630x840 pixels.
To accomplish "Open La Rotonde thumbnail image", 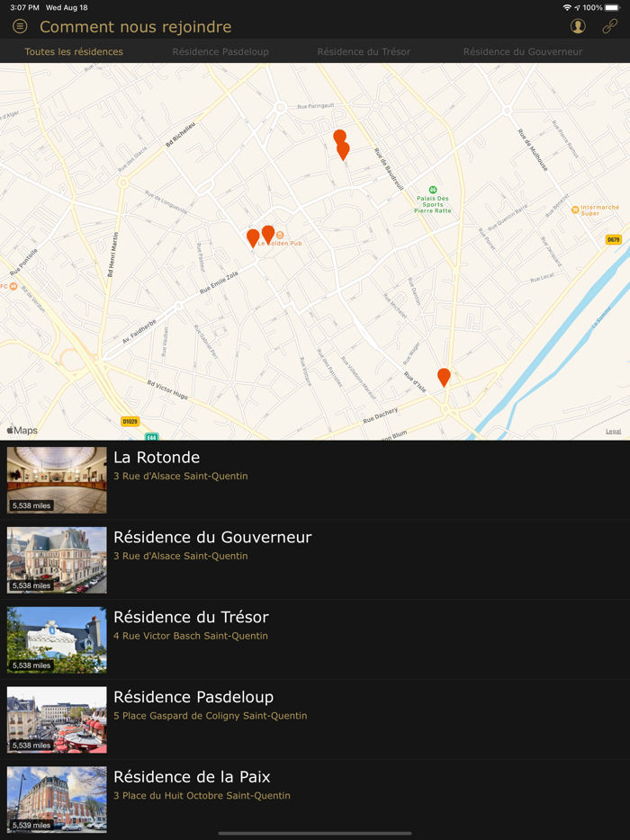I will coord(57,480).
